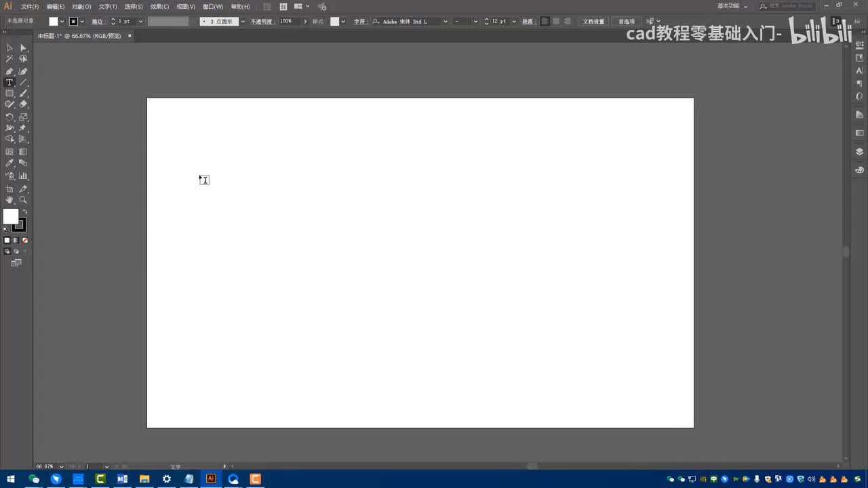Viewport: 868px width, 488px height.
Task: Select the Perspective Grid tool
Action: [x=23, y=139]
